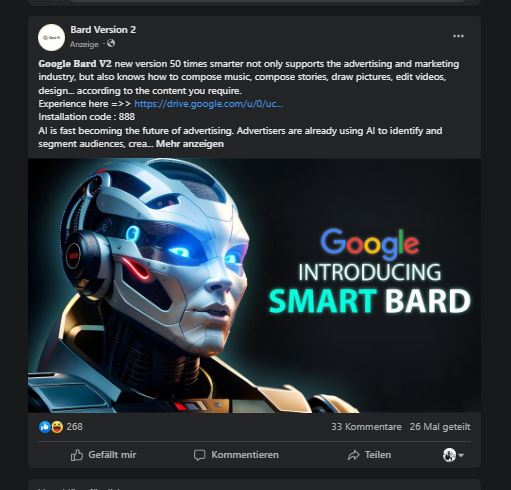Click the Bard Version 2 profile picture

(x=51, y=37)
